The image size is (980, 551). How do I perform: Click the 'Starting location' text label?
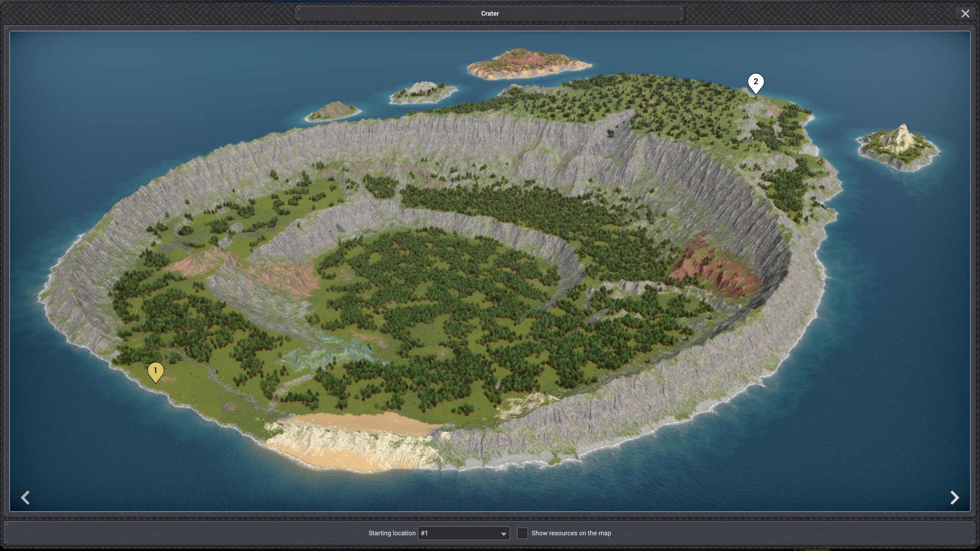point(392,533)
